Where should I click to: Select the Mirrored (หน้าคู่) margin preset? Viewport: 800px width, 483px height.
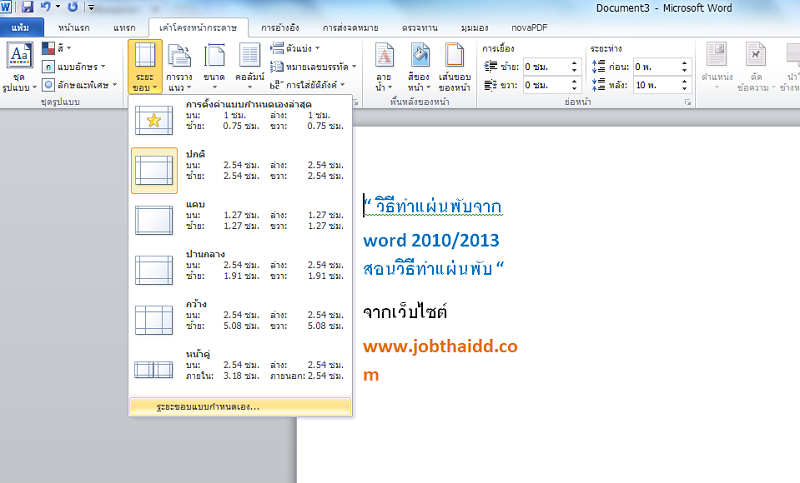point(240,367)
